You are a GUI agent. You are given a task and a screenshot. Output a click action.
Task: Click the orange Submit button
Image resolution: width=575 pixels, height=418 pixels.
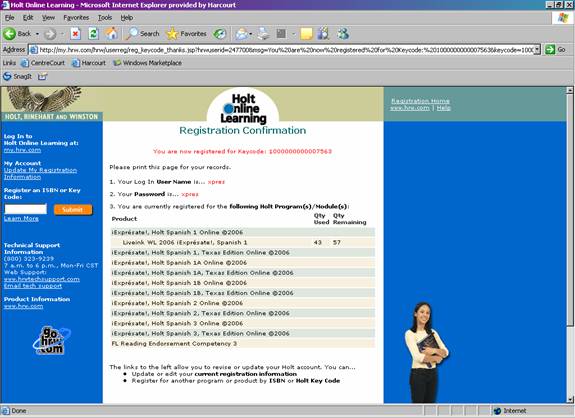point(73,210)
